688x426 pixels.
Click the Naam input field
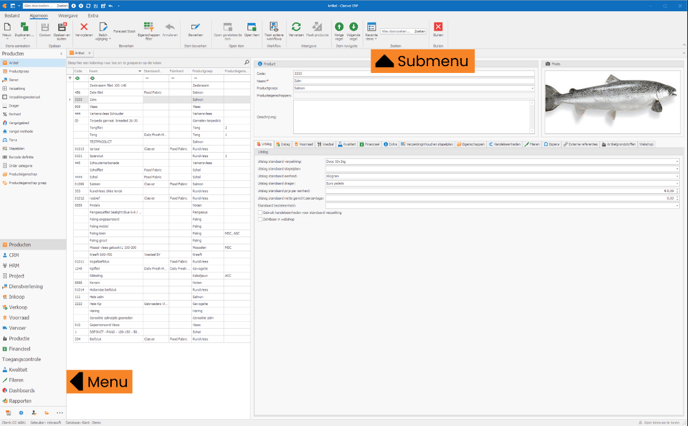(x=412, y=81)
